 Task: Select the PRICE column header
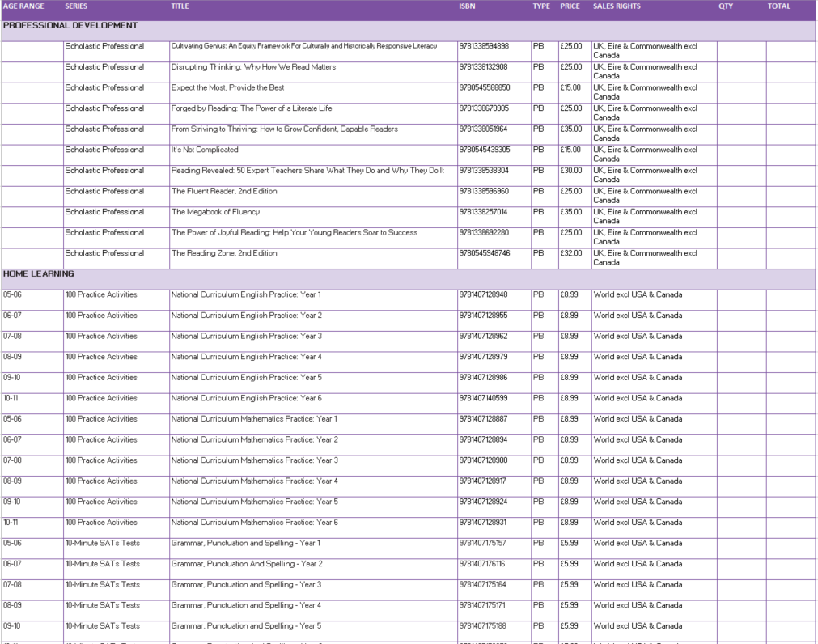(570, 6)
